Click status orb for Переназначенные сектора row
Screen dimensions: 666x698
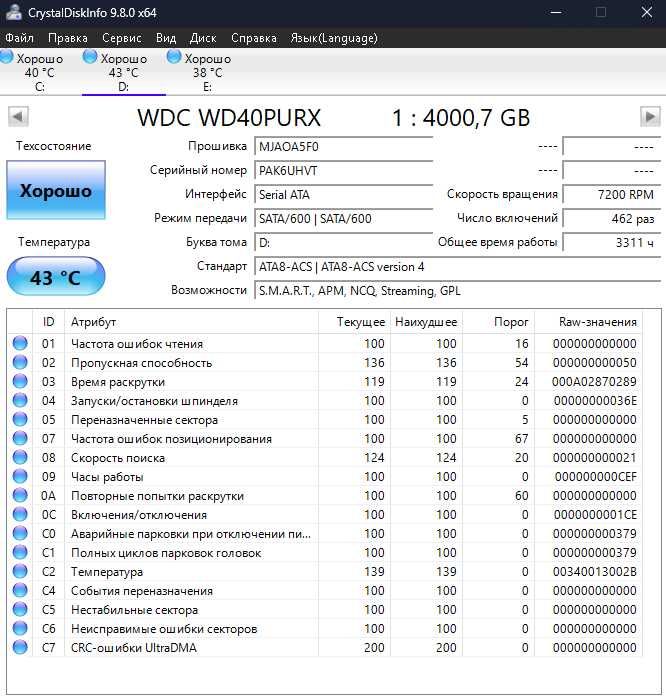point(20,419)
